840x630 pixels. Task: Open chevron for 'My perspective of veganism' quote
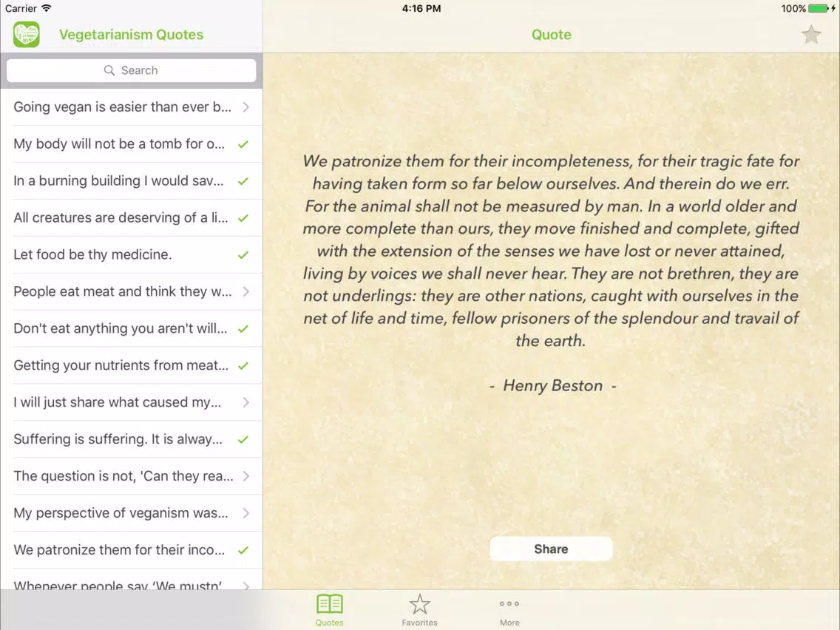(246, 512)
